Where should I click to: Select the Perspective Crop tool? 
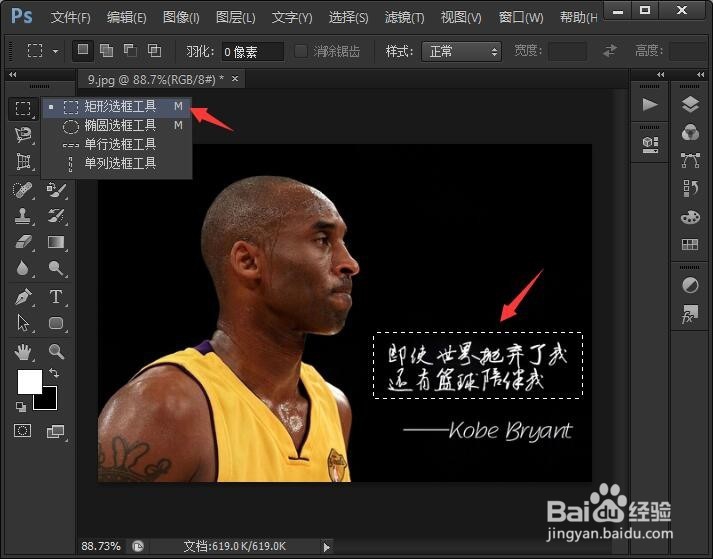(x=23, y=161)
